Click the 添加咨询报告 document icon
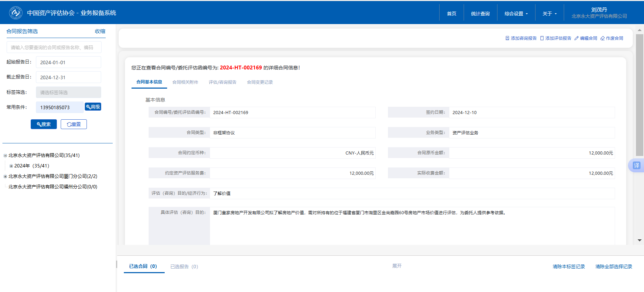 point(507,38)
